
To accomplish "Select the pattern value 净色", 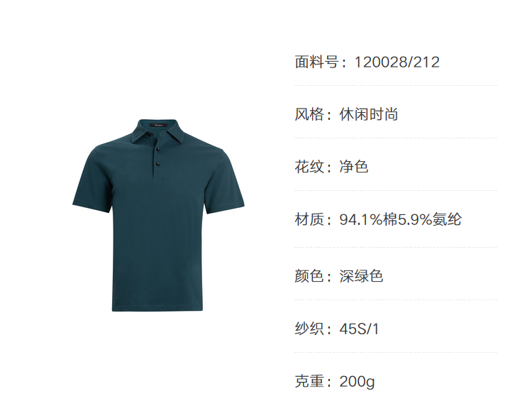I will click(x=353, y=167).
